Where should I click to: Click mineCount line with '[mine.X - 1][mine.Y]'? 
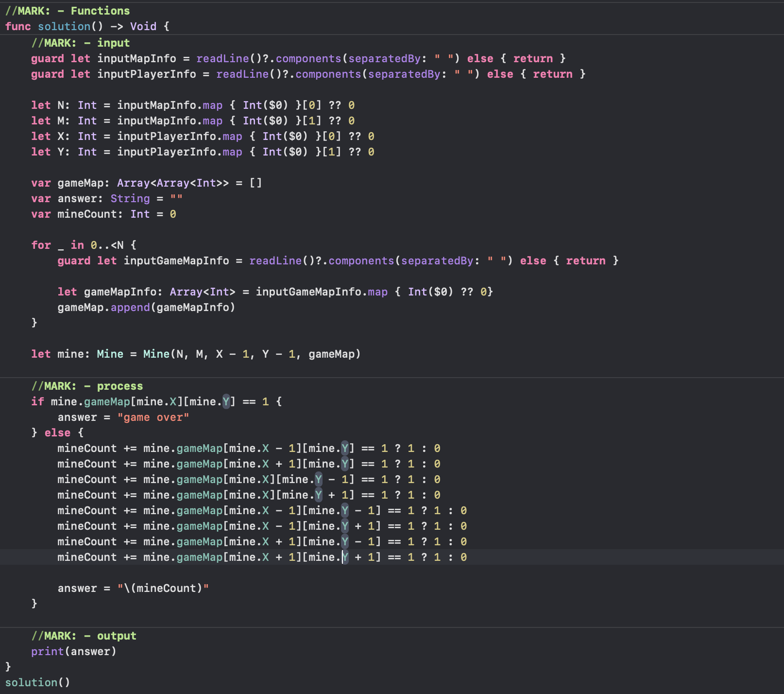coord(249,448)
